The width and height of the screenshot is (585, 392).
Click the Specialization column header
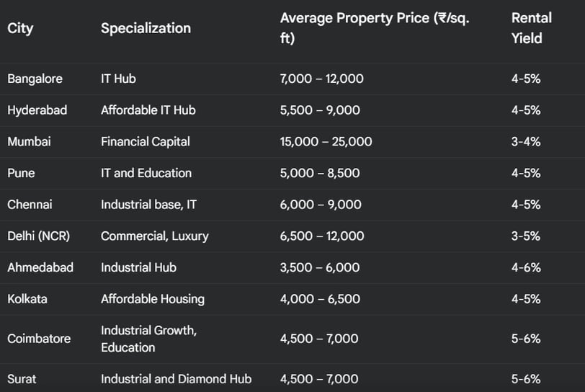[x=146, y=28]
